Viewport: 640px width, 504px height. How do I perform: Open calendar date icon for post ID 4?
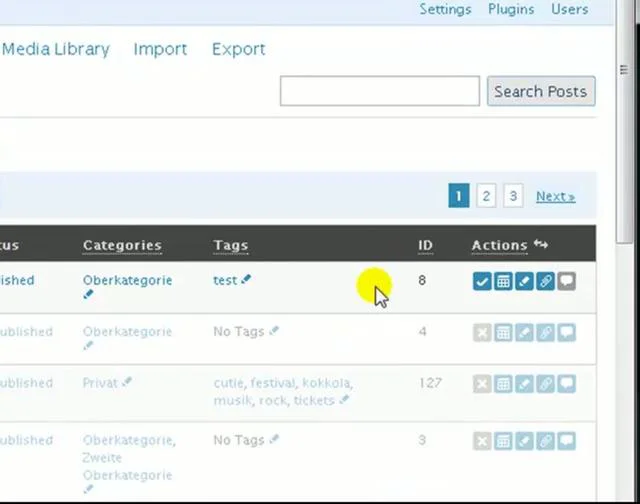[503, 333]
